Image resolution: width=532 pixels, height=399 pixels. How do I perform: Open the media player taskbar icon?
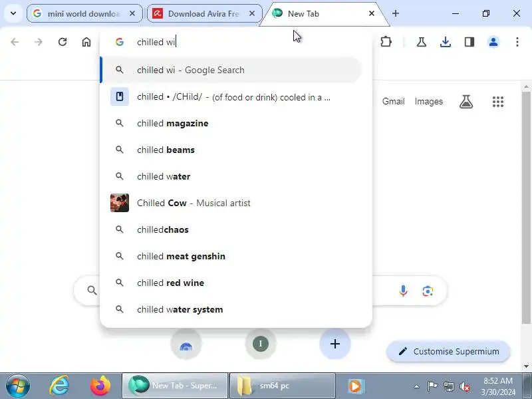click(356, 386)
